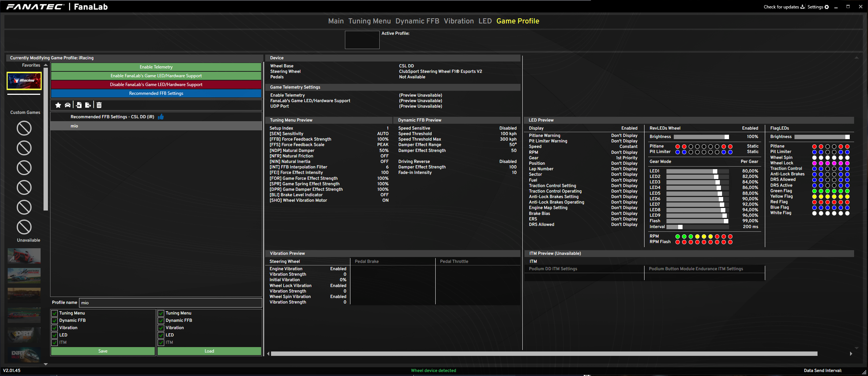Click the Recommended FFB Settings blue button
Screen dimensions: 868x376
click(156, 93)
